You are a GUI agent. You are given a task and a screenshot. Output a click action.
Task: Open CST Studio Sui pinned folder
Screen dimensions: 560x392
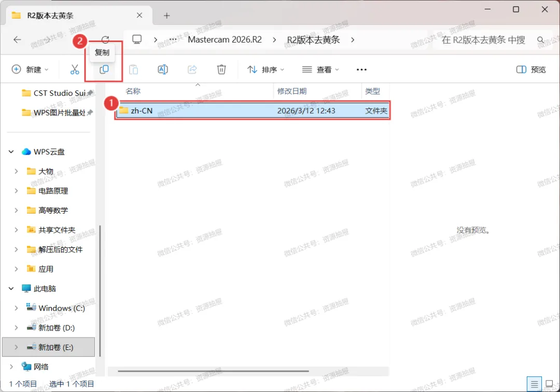coord(57,93)
